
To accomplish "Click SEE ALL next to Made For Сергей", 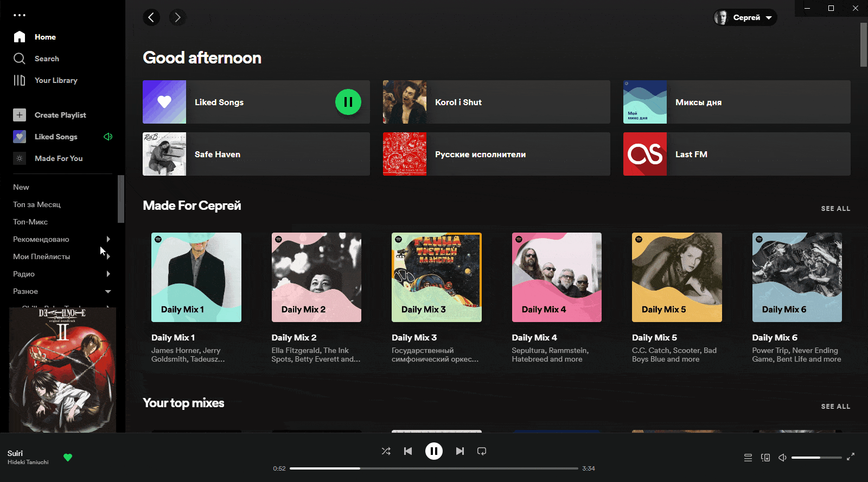I will pyautogui.click(x=835, y=209).
